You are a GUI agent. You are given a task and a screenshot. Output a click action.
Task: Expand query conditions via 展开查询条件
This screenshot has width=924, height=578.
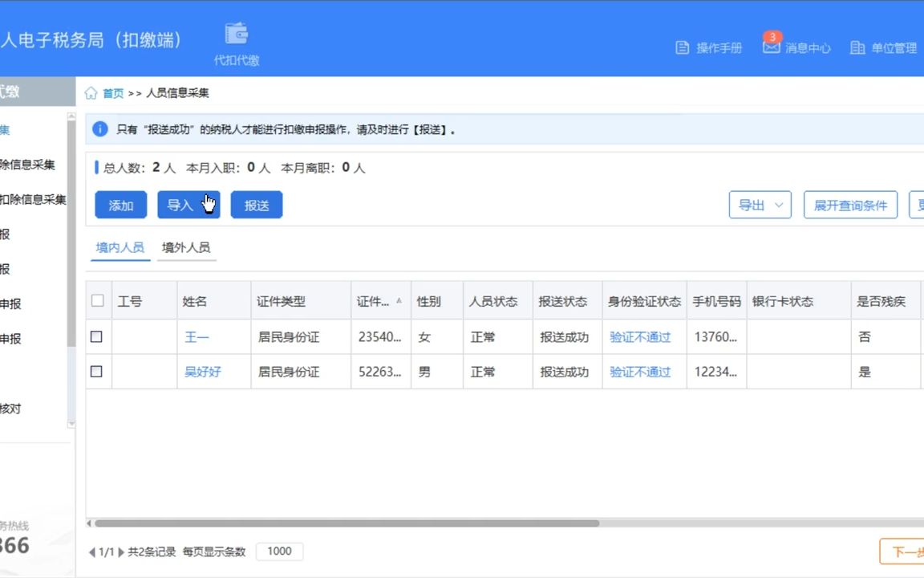pos(850,205)
